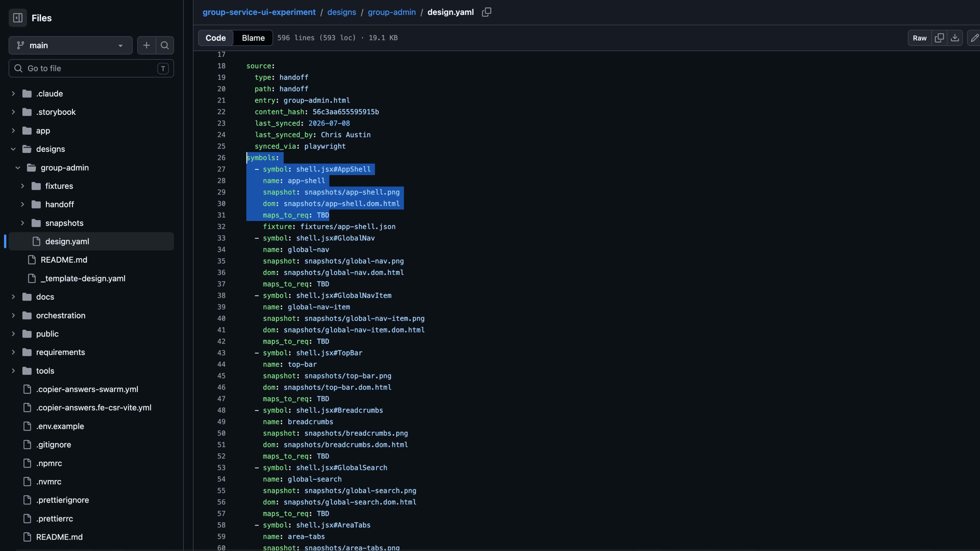This screenshot has width=980, height=551.
Task: Click the text 'content_hash' on line 22
Action: [280, 112]
